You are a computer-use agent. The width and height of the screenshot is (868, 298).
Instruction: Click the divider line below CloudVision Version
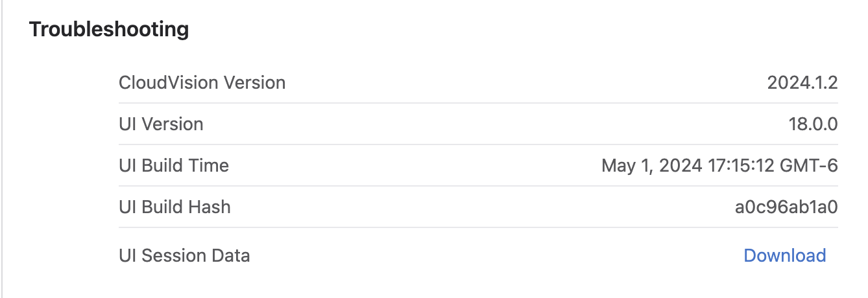click(x=478, y=103)
